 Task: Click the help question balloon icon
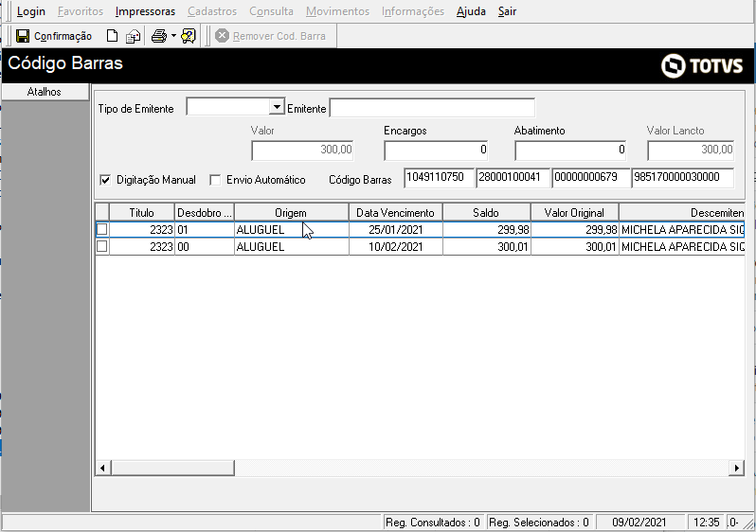(188, 36)
